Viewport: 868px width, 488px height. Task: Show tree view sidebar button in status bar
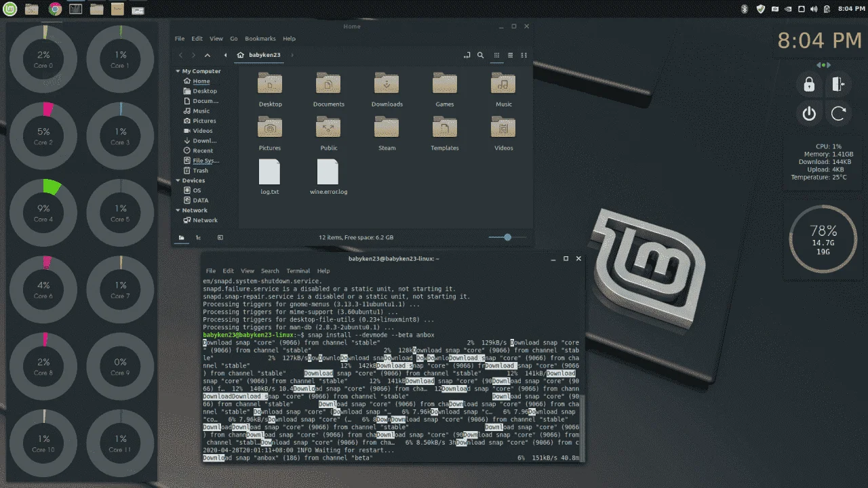(199, 237)
